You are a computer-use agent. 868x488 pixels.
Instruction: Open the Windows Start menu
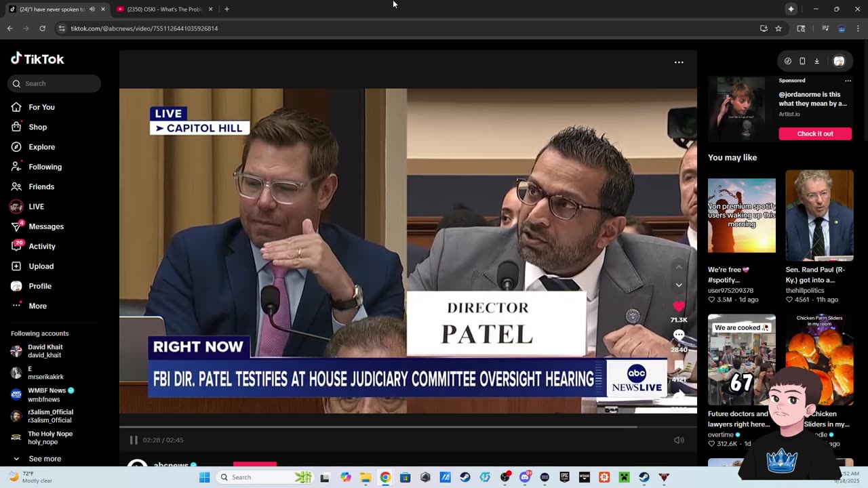pyautogui.click(x=204, y=477)
